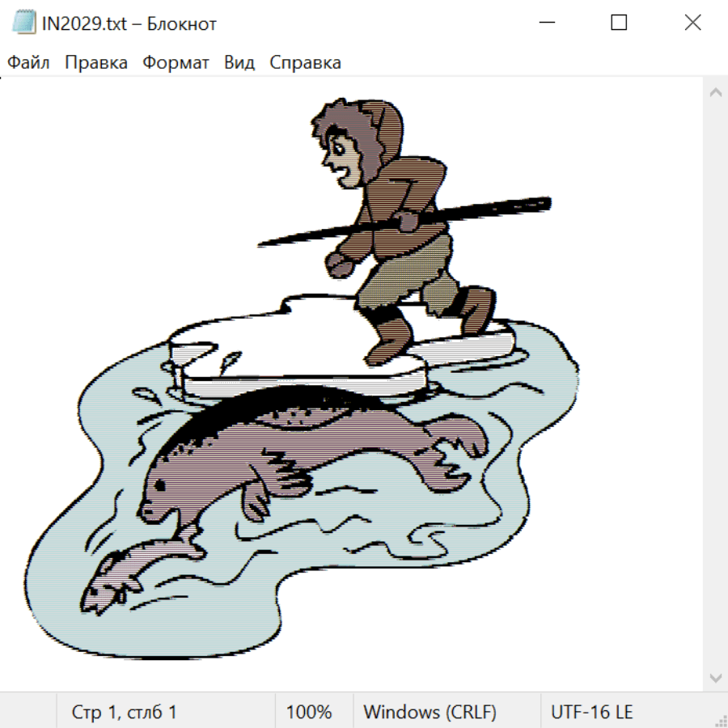The image size is (728, 728).
Task: Click the IN2029.txt window title text
Action: [129, 23]
